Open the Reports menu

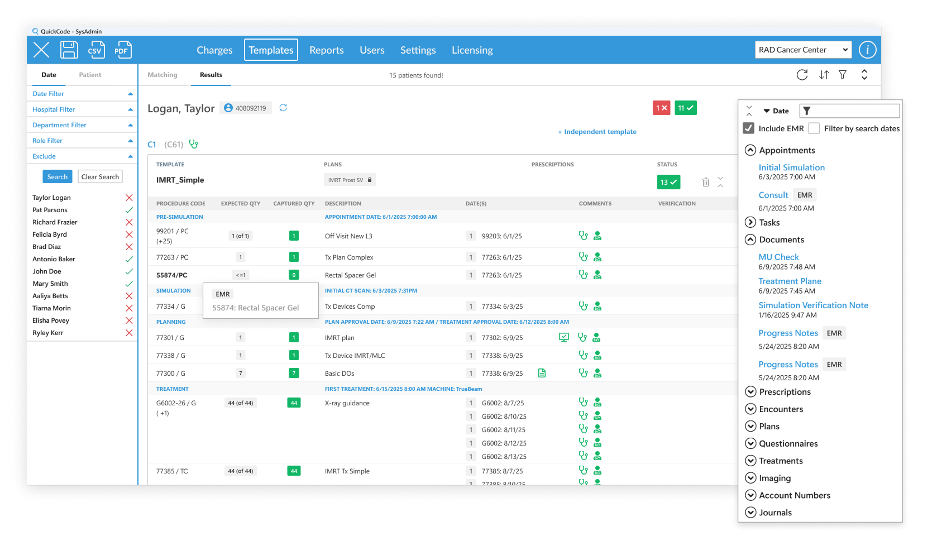pos(326,50)
